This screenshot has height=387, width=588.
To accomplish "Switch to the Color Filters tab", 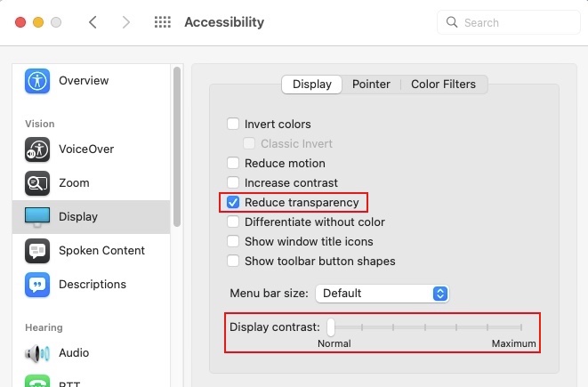I will [x=443, y=85].
